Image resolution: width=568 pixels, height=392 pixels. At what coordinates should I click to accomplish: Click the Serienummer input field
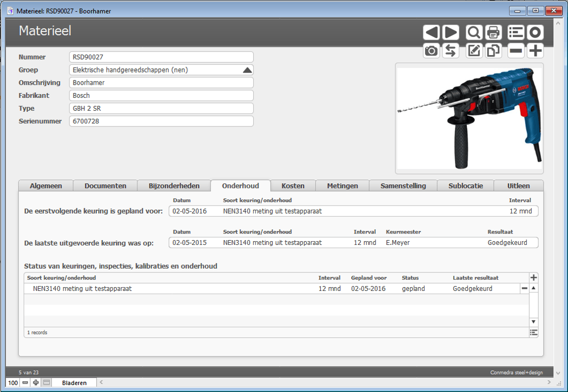[x=161, y=121]
